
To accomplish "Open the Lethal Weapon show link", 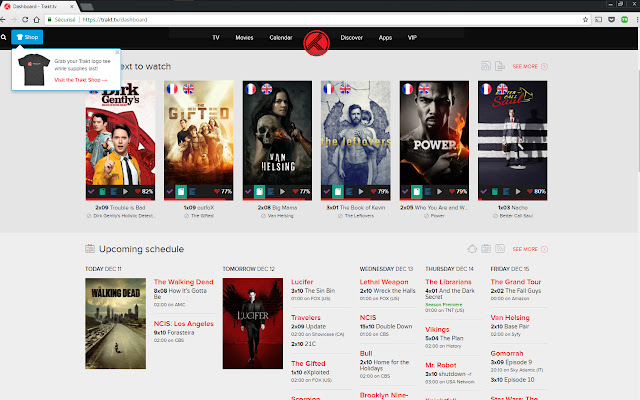I will point(384,282).
